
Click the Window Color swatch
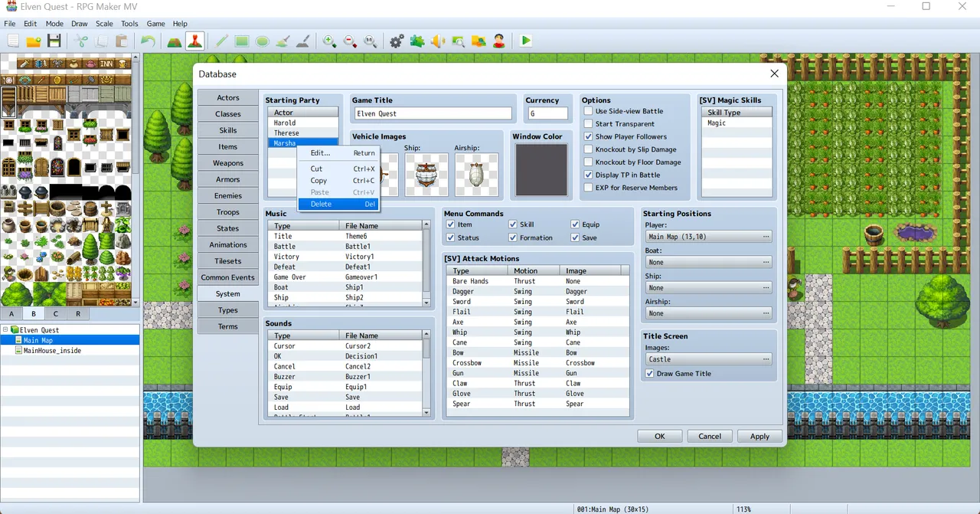tap(541, 170)
